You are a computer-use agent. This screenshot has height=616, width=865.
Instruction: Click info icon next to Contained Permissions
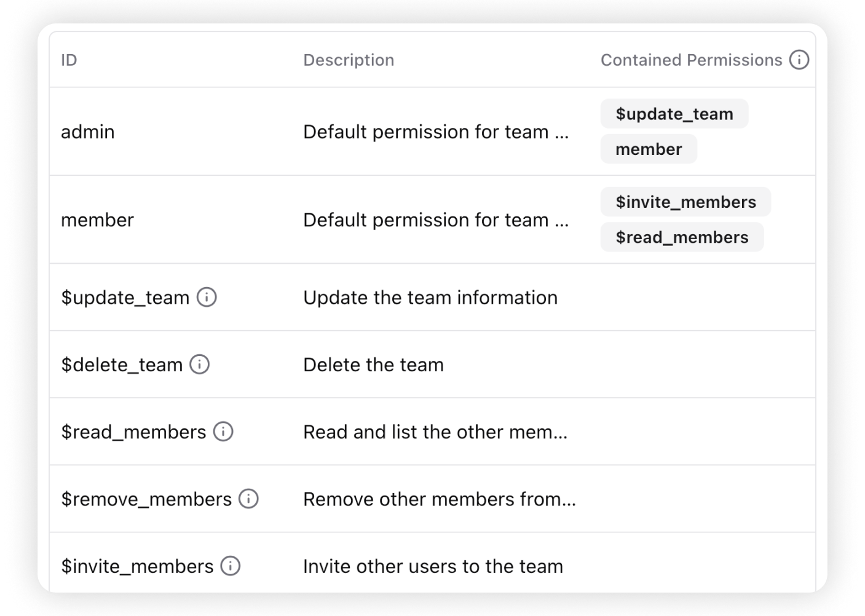point(799,60)
